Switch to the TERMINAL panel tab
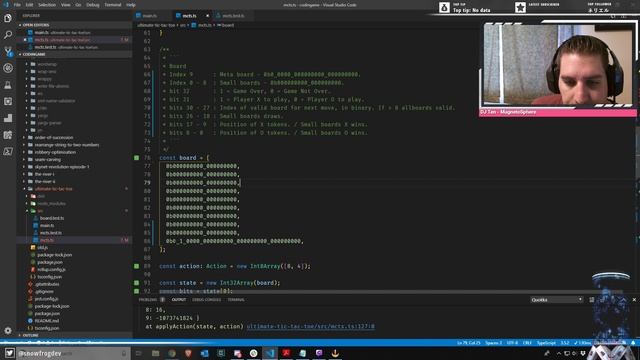The height and width of the screenshot is (360, 640). [x=236, y=300]
